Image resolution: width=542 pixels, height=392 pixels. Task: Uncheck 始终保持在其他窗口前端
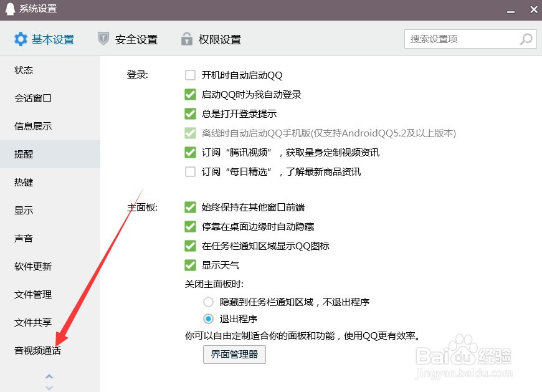click(190, 207)
